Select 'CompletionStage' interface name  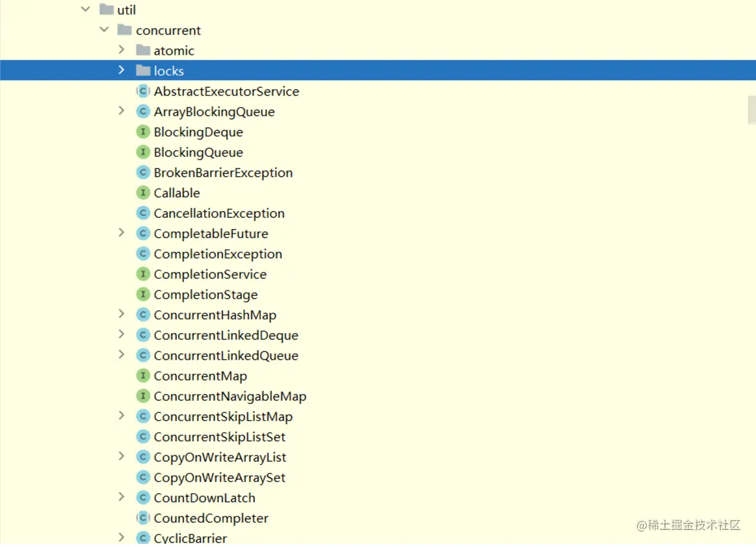[x=205, y=295]
